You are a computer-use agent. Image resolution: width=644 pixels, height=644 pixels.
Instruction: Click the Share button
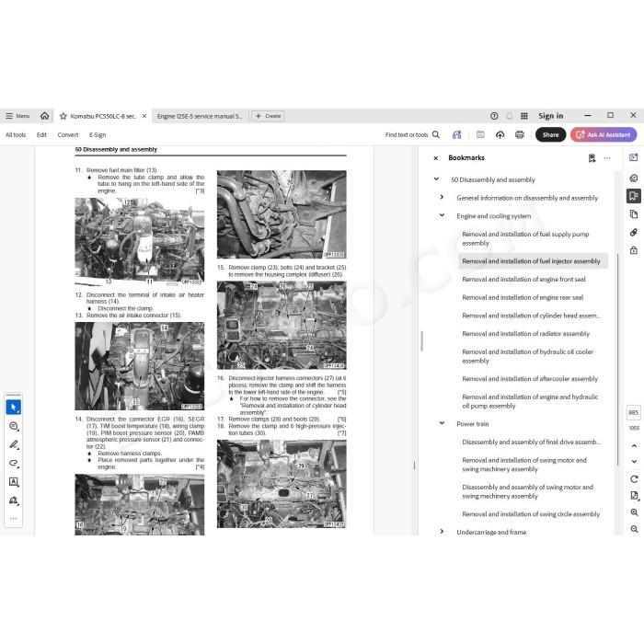550,134
